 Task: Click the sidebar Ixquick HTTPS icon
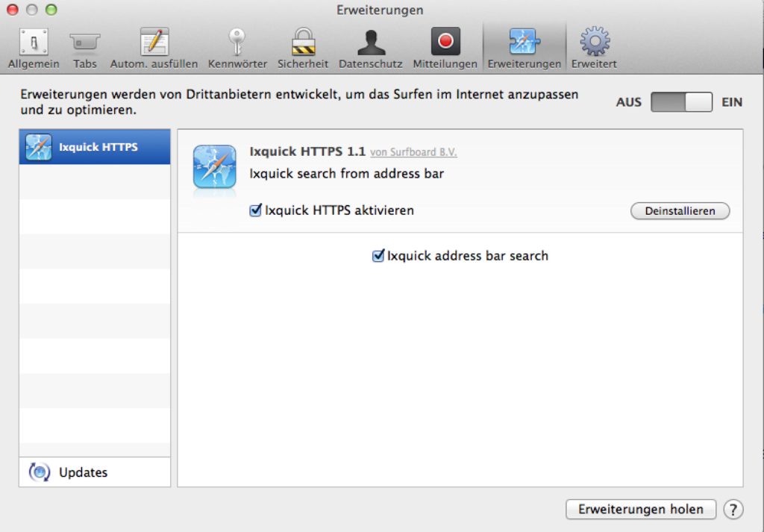[39, 147]
